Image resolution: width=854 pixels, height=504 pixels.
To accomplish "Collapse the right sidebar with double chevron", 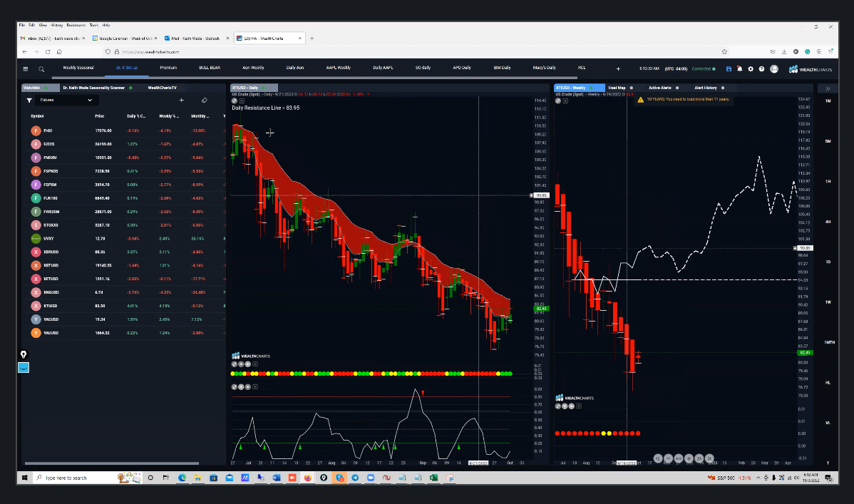I will (x=828, y=88).
